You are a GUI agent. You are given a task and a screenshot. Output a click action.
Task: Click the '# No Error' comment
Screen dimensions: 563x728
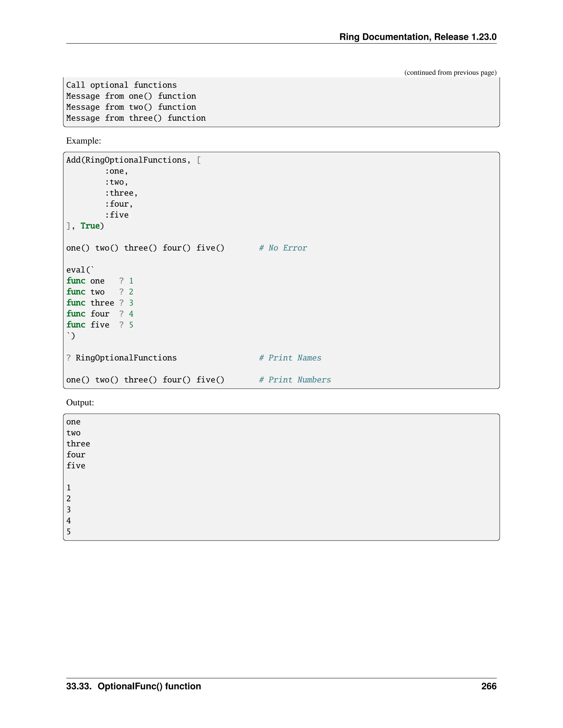click(283, 248)
